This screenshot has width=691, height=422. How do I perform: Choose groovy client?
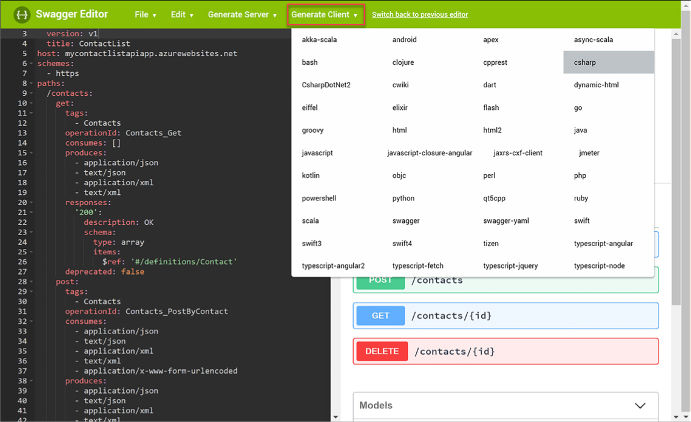click(x=312, y=130)
